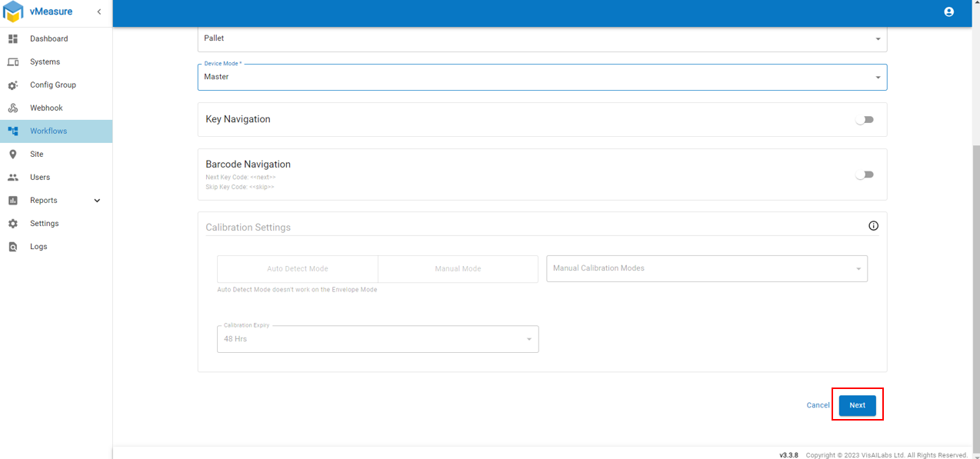This screenshot has height=459, width=980.
Task: Open the Device Mode Master dropdown
Action: 542,77
